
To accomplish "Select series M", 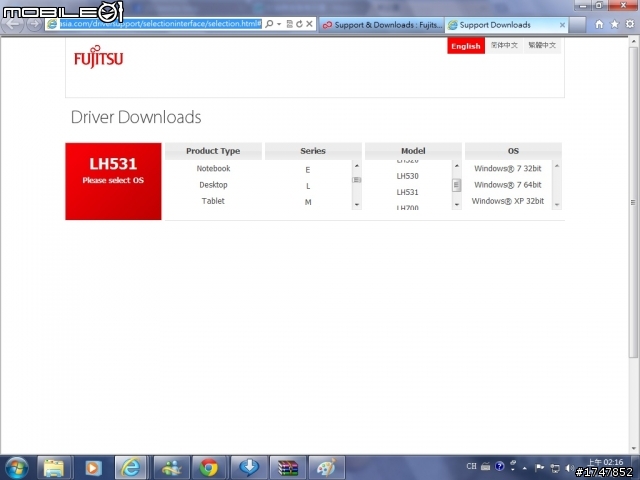I will pyautogui.click(x=308, y=202).
